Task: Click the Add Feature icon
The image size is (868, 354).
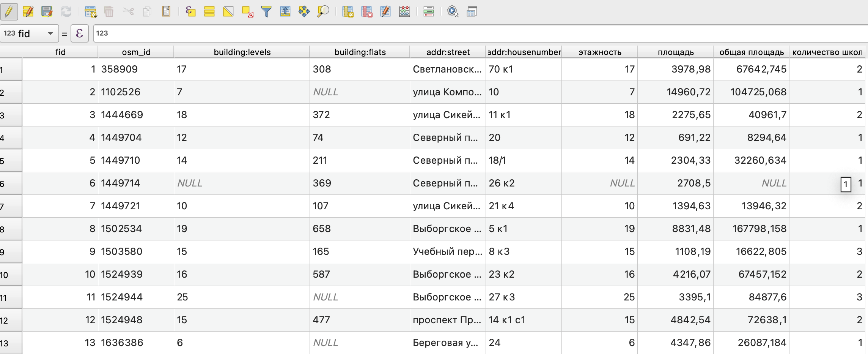Action: coord(91,12)
